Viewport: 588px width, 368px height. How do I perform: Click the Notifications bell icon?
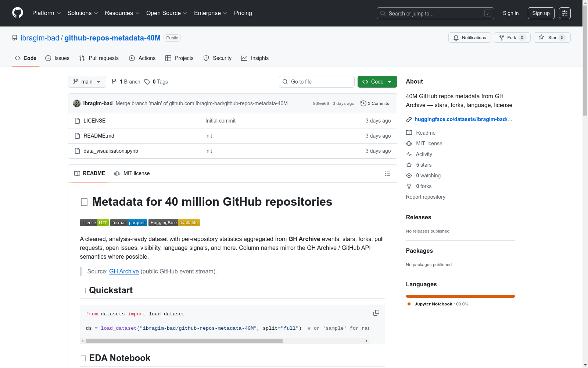click(x=456, y=38)
